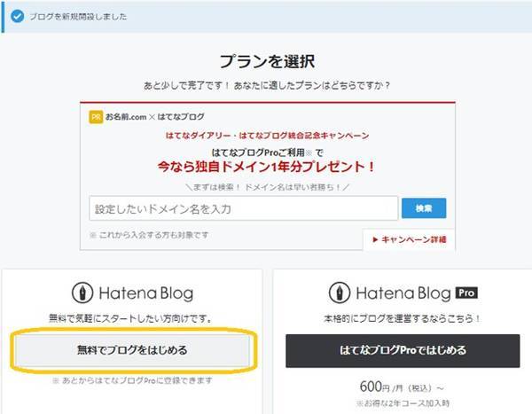532x414 pixels.
Task: Click the black Pro badge
Action: (x=466, y=293)
